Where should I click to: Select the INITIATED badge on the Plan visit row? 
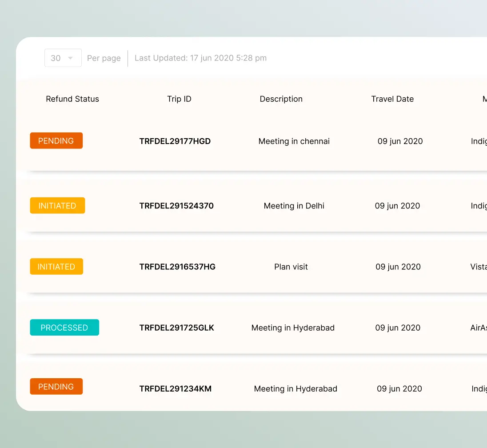[56, 266]
